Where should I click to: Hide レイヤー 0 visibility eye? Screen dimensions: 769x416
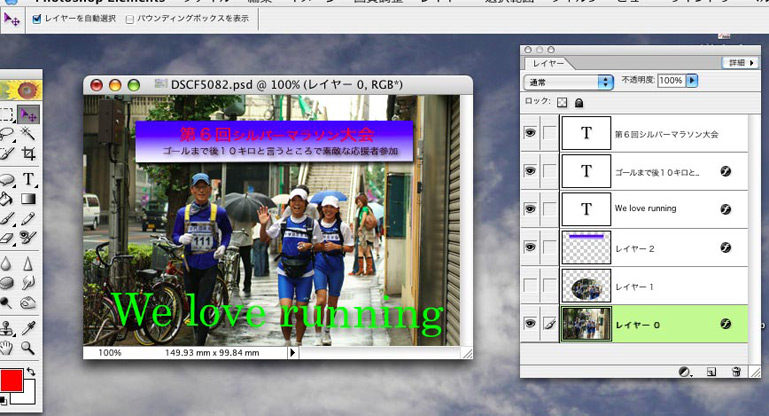pyautogui.click(x=530, y=323)
